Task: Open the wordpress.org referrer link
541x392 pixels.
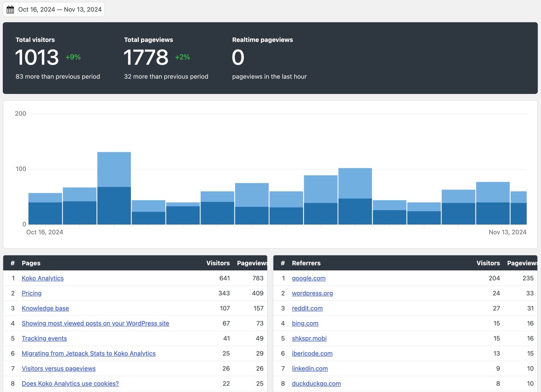Action: (x=312, y=293)
